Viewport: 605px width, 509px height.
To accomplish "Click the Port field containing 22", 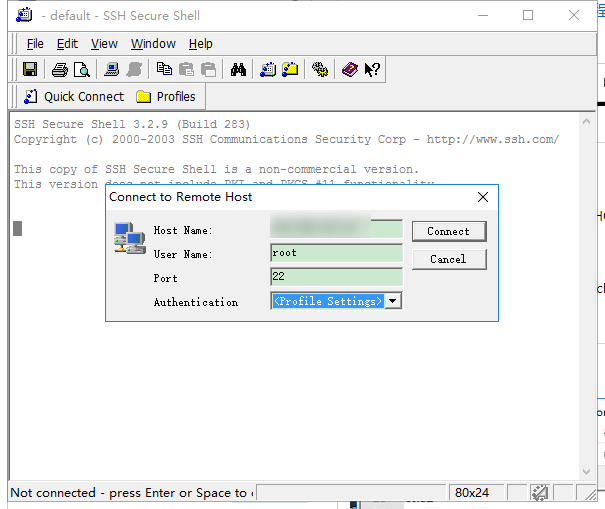I will [336, 277].
